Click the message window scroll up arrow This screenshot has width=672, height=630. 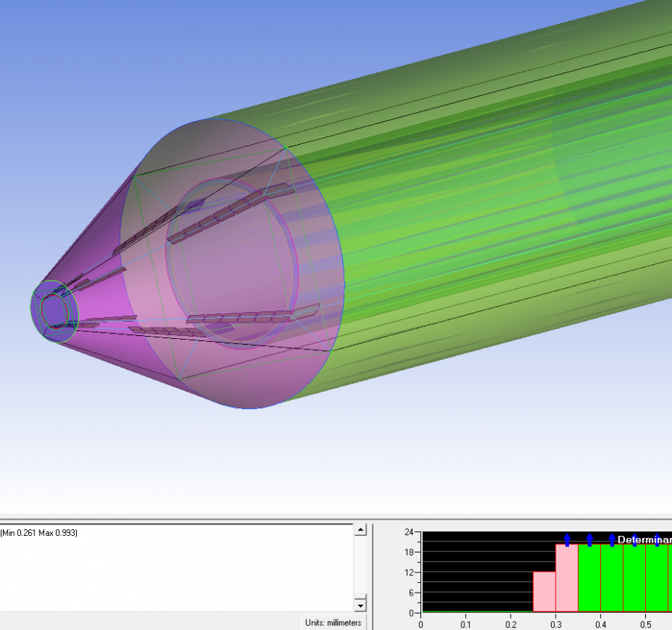(361, 530)
